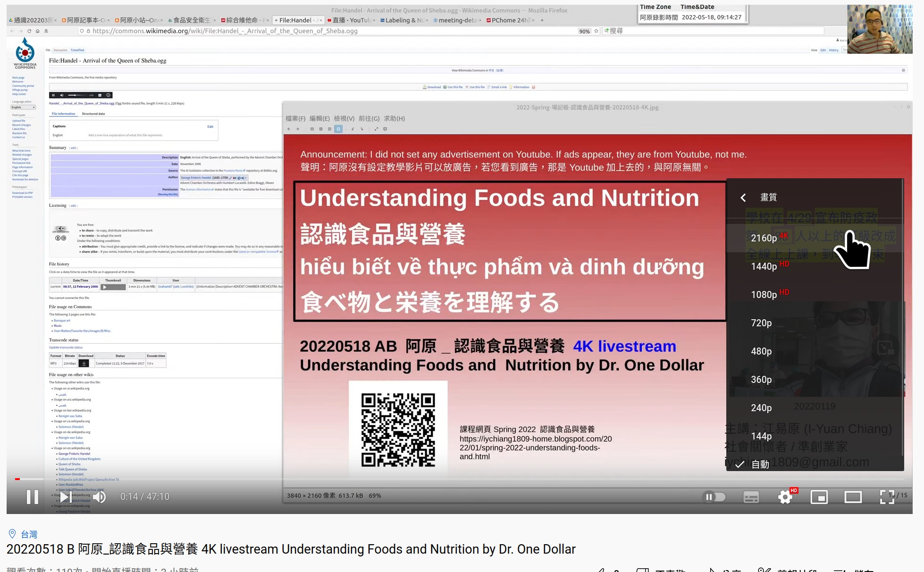Set normal size in image viewer toolbar

[329, 129]
